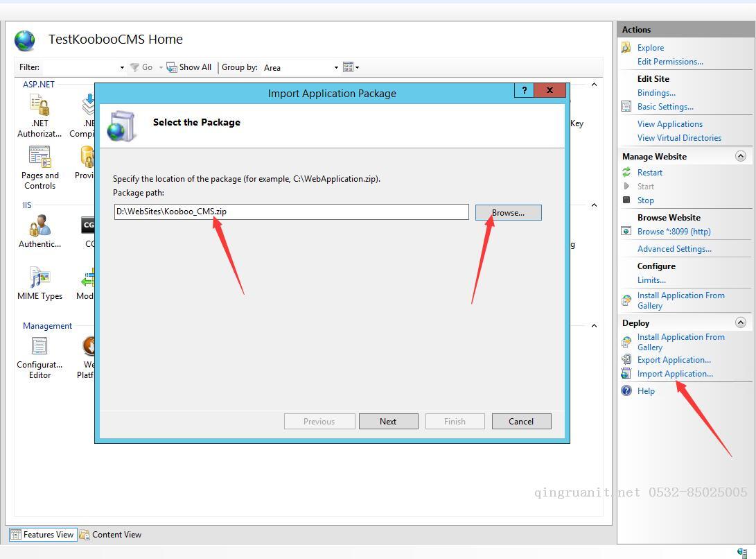Screen dimensions: 756x559
Task: Open the Filter dropdown arrow
Action: click(x=122, y=67)
